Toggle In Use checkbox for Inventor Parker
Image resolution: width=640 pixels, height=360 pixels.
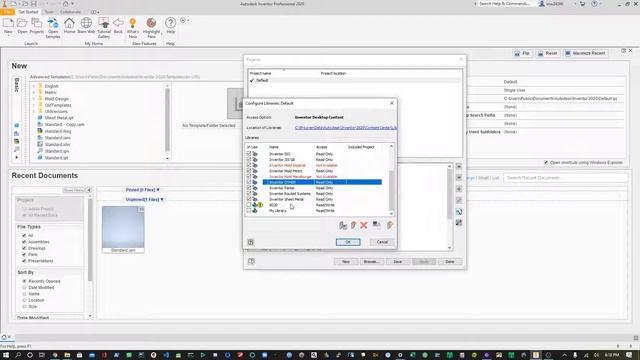pyautogui.click(x=249, y=188)
